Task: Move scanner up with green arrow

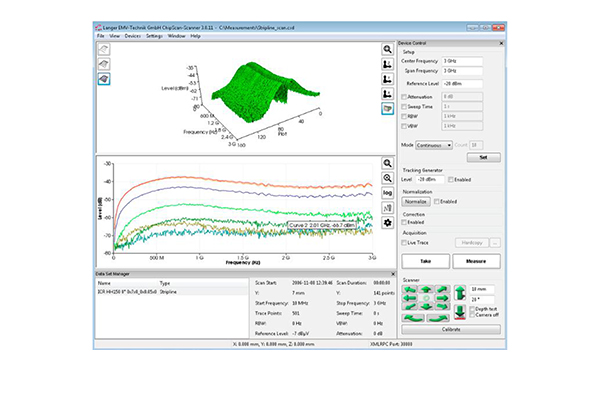Action: (426, 290)
